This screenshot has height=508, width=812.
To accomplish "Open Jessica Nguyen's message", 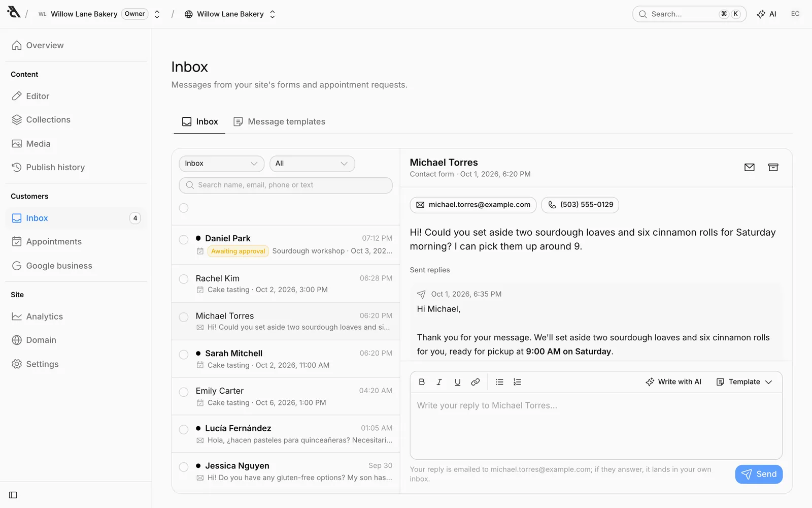I will (286, 471).
